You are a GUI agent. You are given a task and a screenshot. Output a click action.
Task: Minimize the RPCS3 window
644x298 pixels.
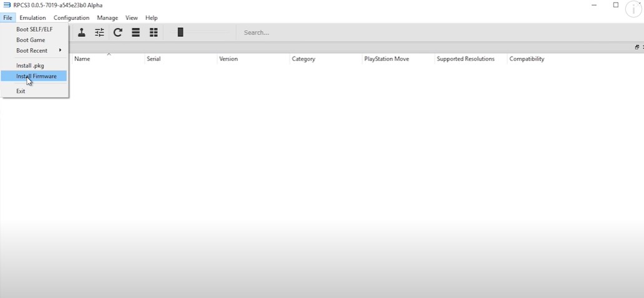coord(594,5)
